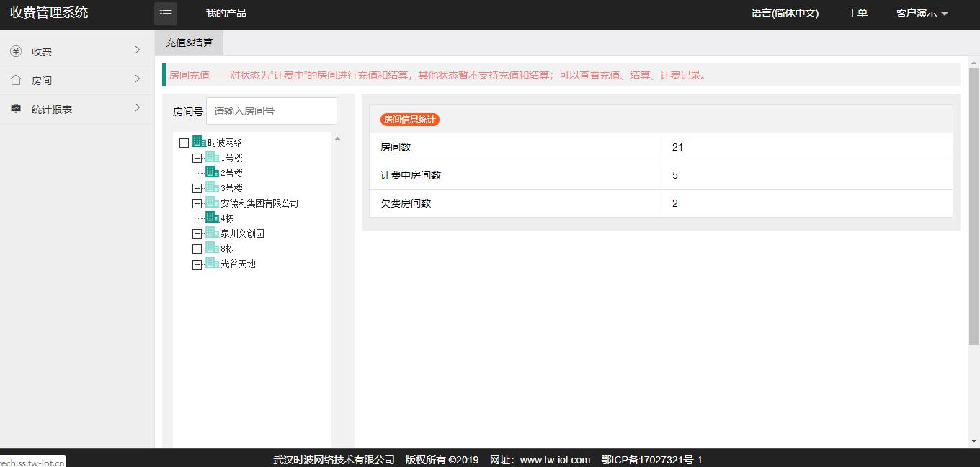
Task: Click the 时波网络 root building icon
Action: pyautogui.click(x=199, y=142)
